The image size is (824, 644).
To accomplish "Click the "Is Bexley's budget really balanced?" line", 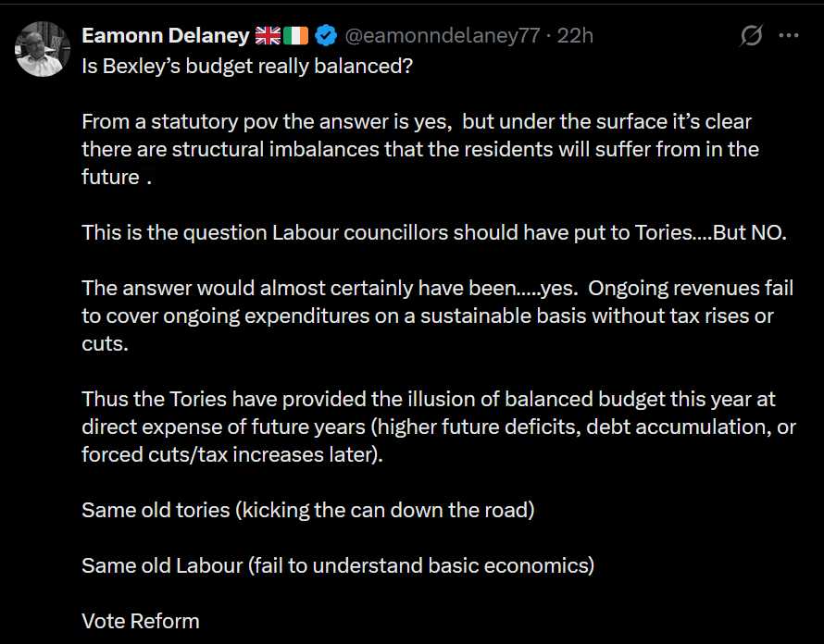I will [246, 66].
